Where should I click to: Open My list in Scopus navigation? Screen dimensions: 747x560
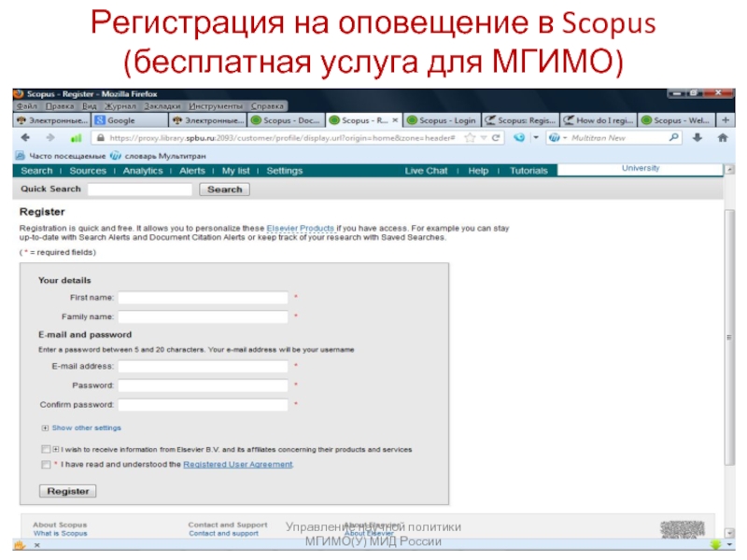236,171
